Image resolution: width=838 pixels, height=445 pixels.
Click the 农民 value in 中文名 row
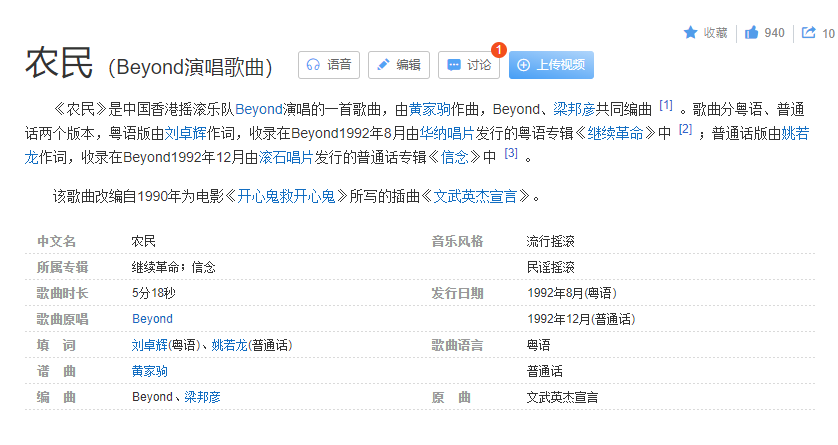(x=144, y=241)
